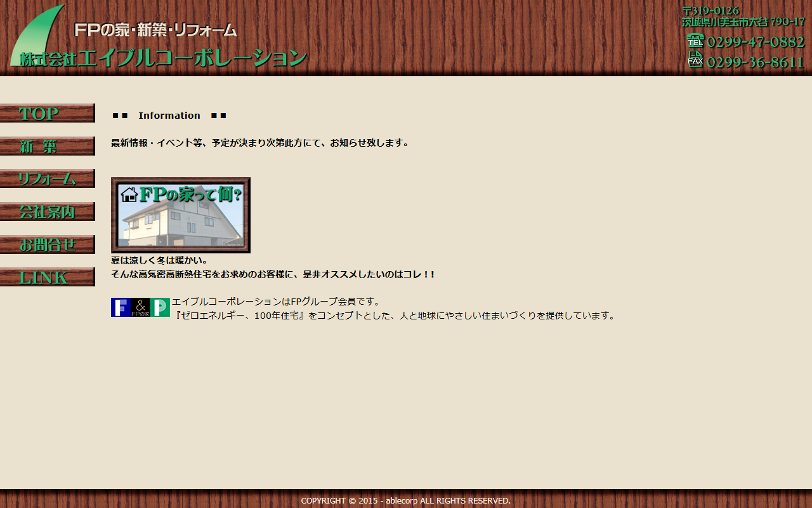Click the 最新情報・イベント等 notice line
The width and height of the screenshot is (812, 508).
click(261, 143)
